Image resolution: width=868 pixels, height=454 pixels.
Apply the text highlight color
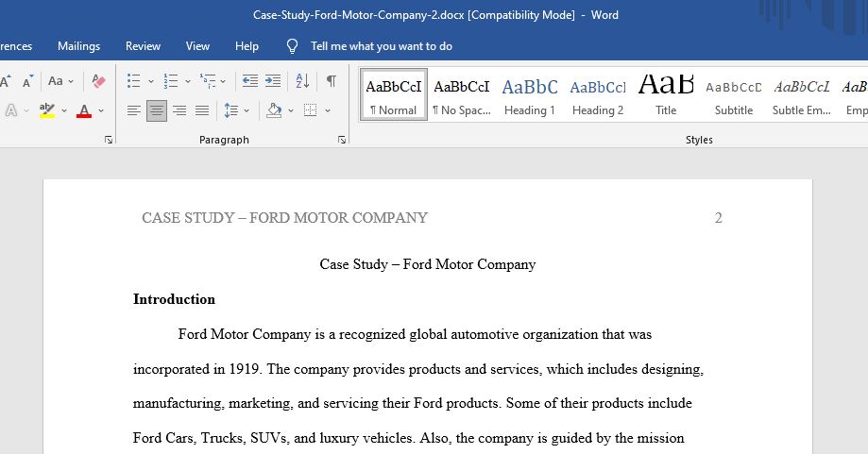point(47,110)
